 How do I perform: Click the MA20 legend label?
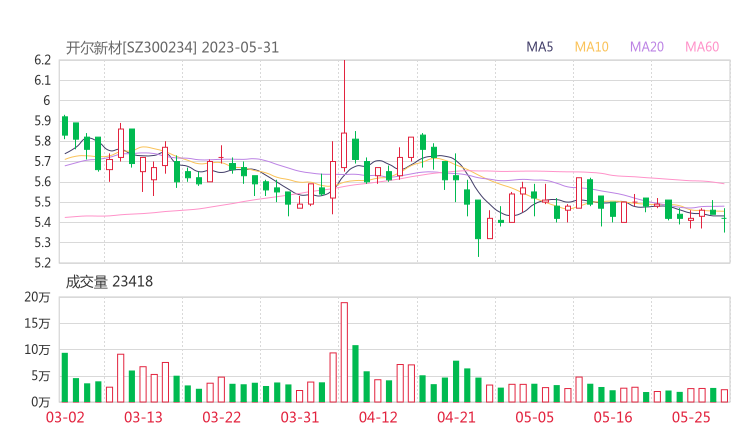click(x=647, y=47)
